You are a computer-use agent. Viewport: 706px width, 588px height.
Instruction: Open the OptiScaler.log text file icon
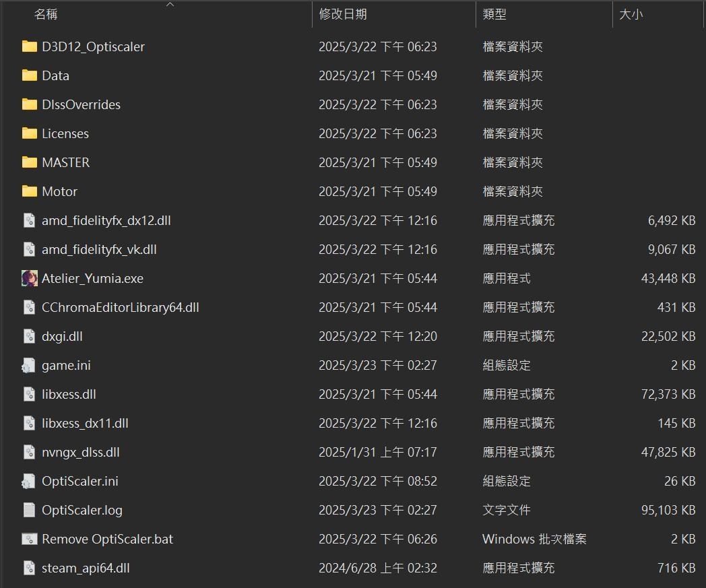pos(30,510)
